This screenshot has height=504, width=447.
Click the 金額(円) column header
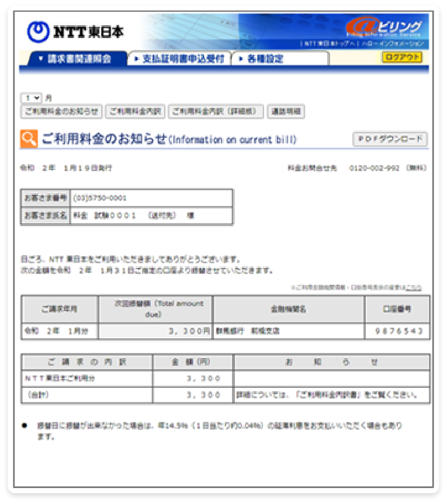click(x=192, y=362)
